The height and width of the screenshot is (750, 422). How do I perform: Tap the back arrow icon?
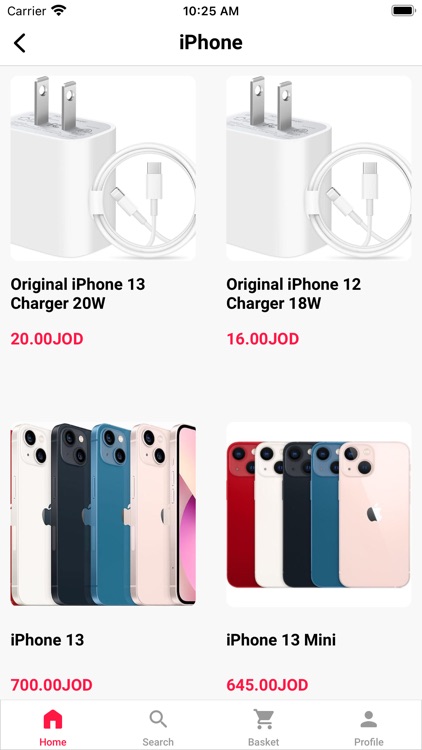[x=20, y=43]
